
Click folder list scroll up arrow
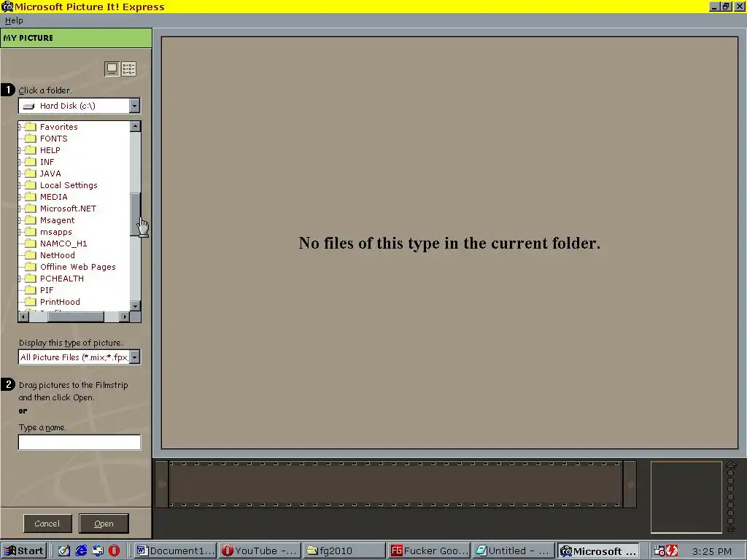pos(135,126)
